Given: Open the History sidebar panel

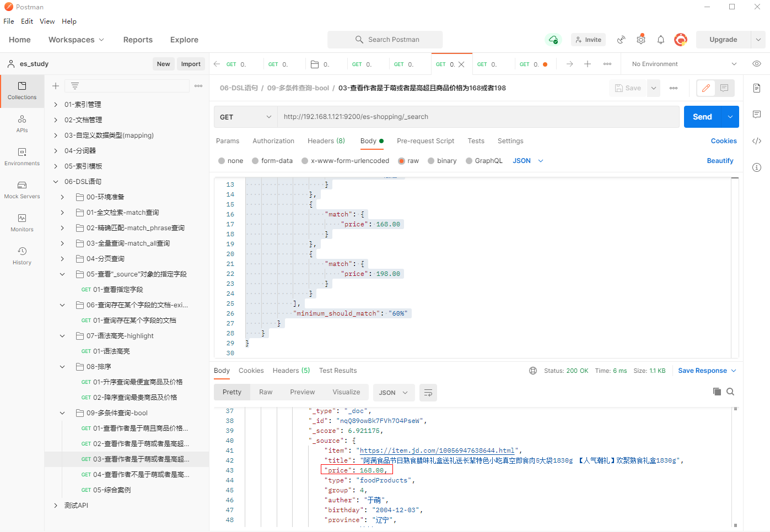Looking at the screenshot, I should point(22,256).
